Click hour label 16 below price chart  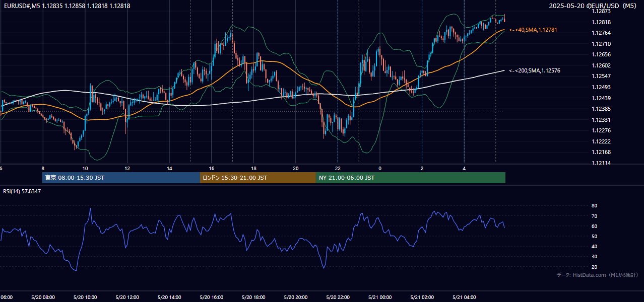pyautogui.click(x=212, y=168)
